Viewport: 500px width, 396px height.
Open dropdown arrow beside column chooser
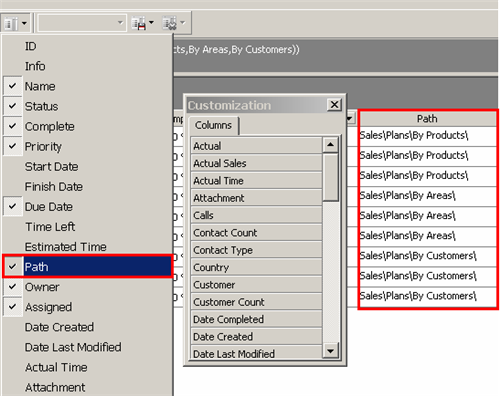tap(24, 23)
